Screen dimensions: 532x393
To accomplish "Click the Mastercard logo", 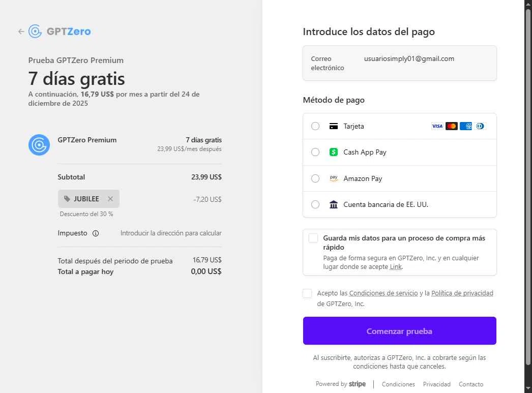I will (x=452, y=126).
